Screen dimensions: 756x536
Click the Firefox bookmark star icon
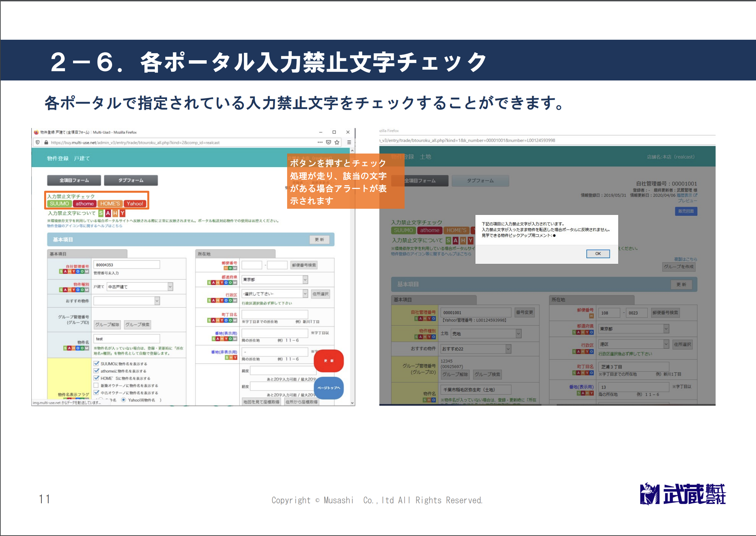(337, 142)
